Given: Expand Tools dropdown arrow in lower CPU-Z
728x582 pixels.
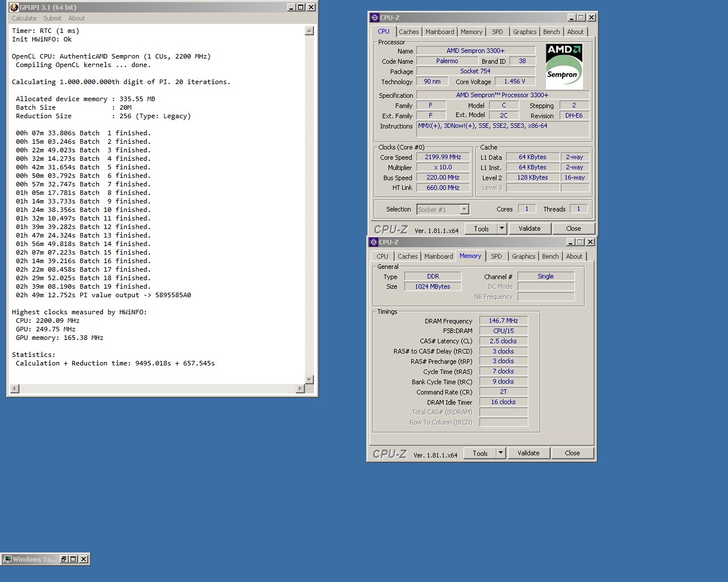Looking at the screenshot, I should (500, 453).
